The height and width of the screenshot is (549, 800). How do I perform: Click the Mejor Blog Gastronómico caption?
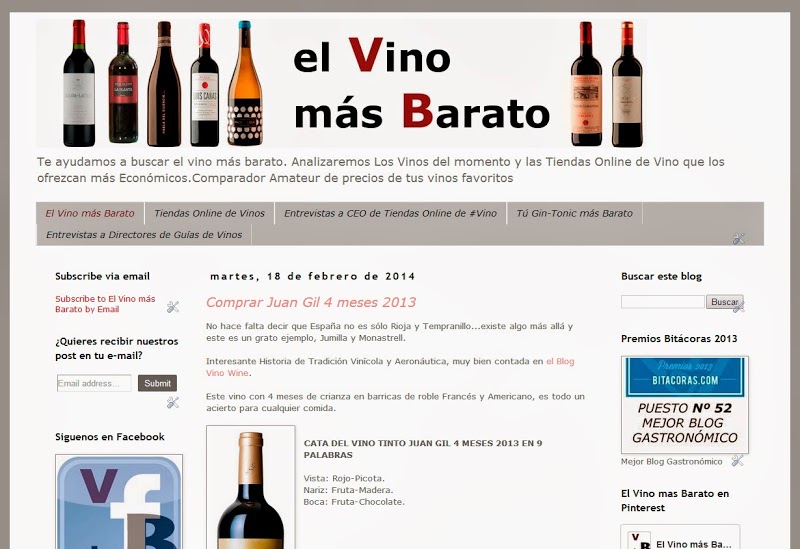point(671,462)
